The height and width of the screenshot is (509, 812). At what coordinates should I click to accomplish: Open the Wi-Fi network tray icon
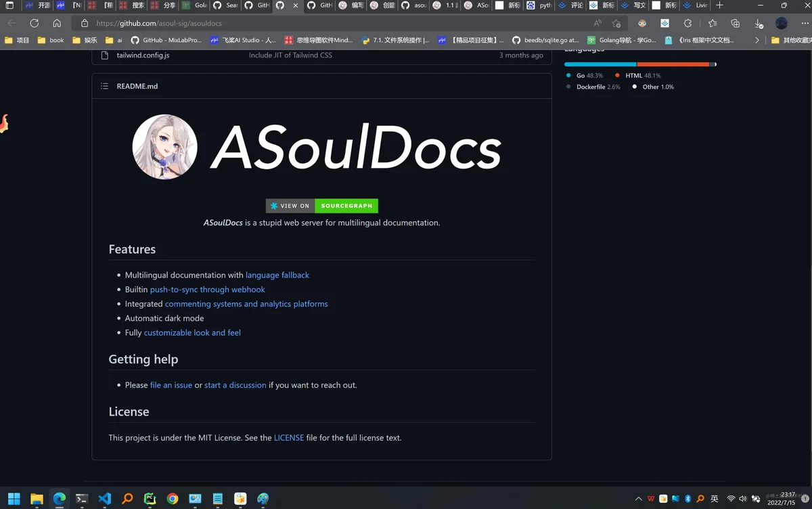(731, 499)
